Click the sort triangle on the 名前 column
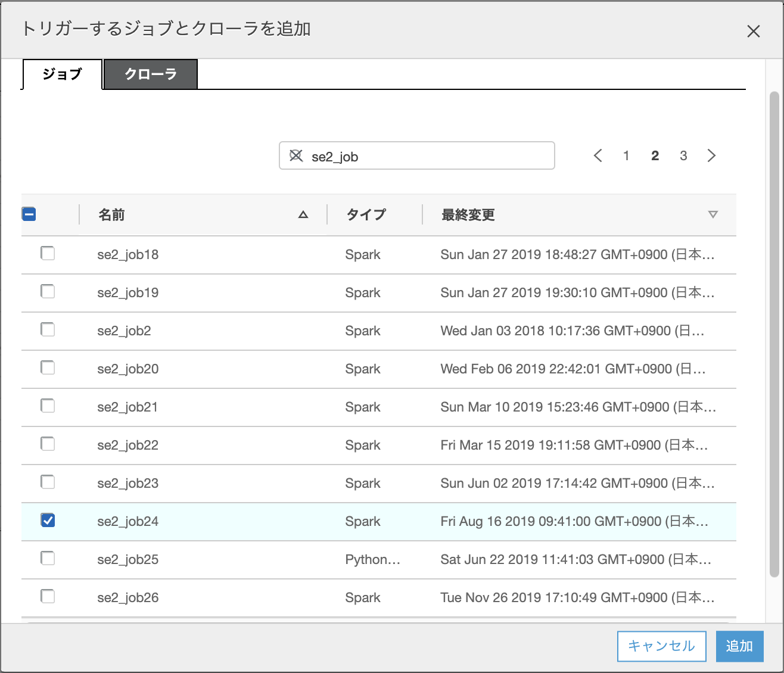This screenshot has height=673, width=784. pos(304,214)
